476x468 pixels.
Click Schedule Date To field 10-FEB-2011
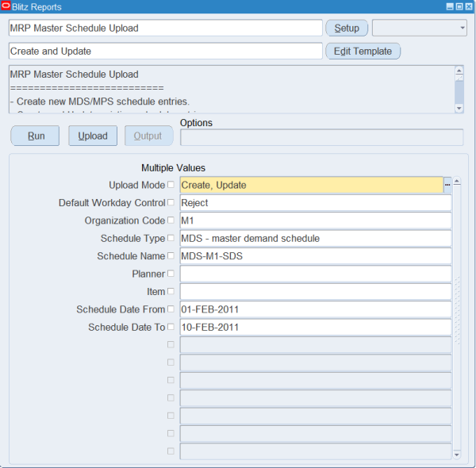coord(316,327)
